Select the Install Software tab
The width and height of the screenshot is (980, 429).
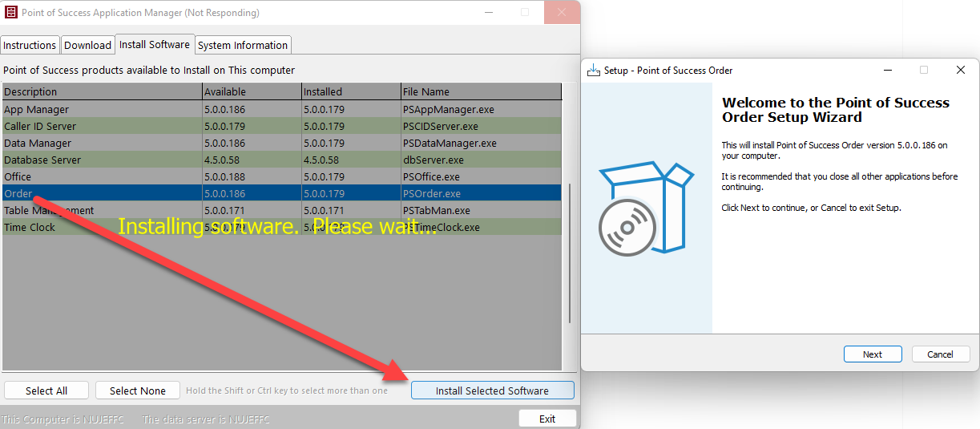pos(155,44)
